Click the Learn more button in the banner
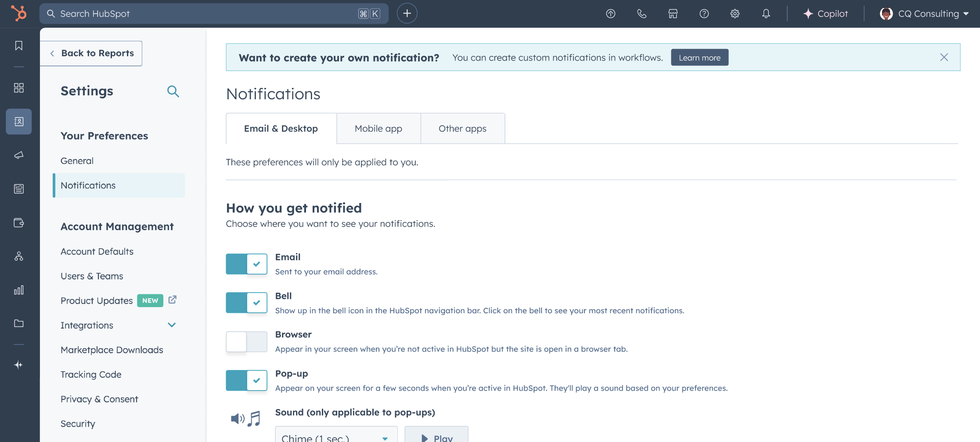 tap(699, 57)
